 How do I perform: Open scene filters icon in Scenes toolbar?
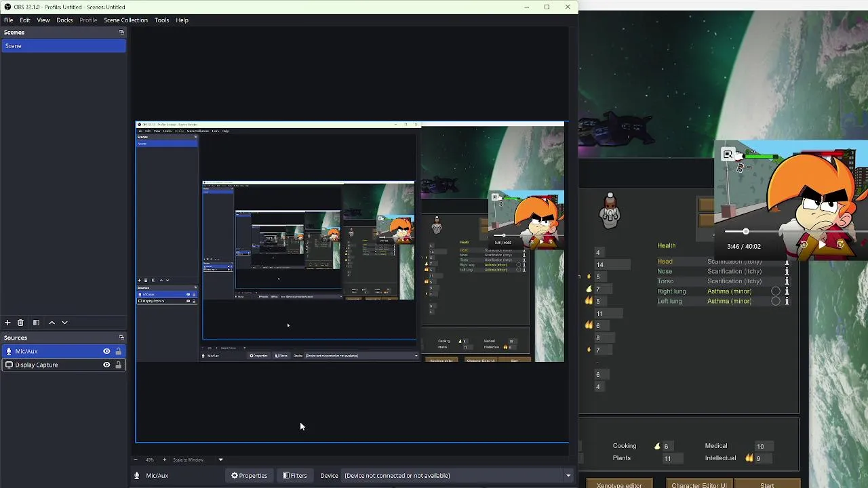point(36,323)
